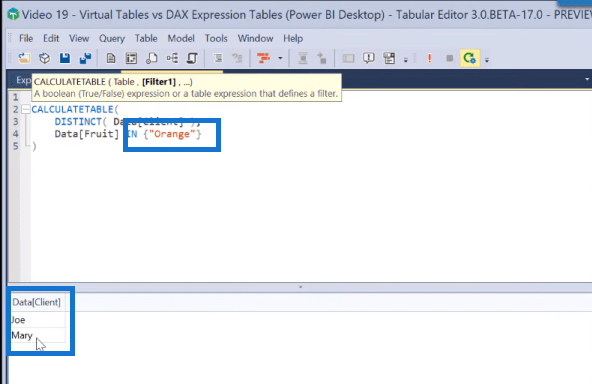
Task: Click the blue floppy disk Save icon
Action: click(x=65, y=58)
